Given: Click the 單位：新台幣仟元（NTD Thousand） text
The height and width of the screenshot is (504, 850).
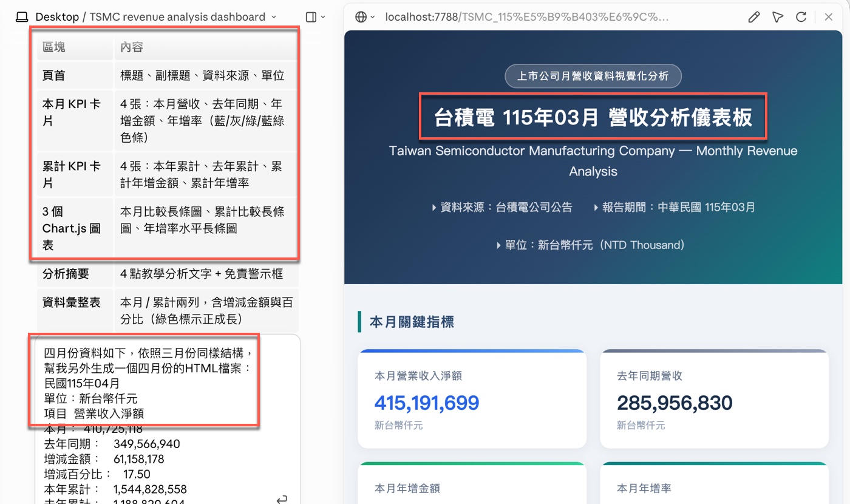Looking at the screenshot, I should (590, 245).
